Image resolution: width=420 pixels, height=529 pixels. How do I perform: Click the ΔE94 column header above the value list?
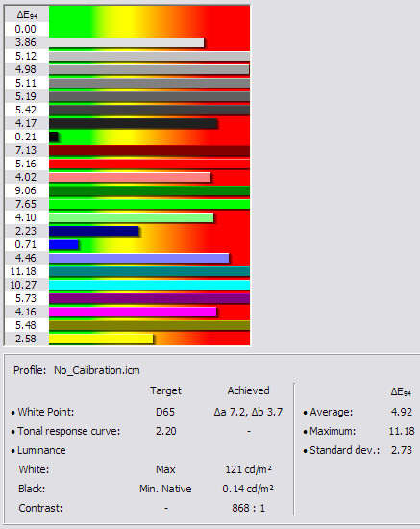click(27, 15)
